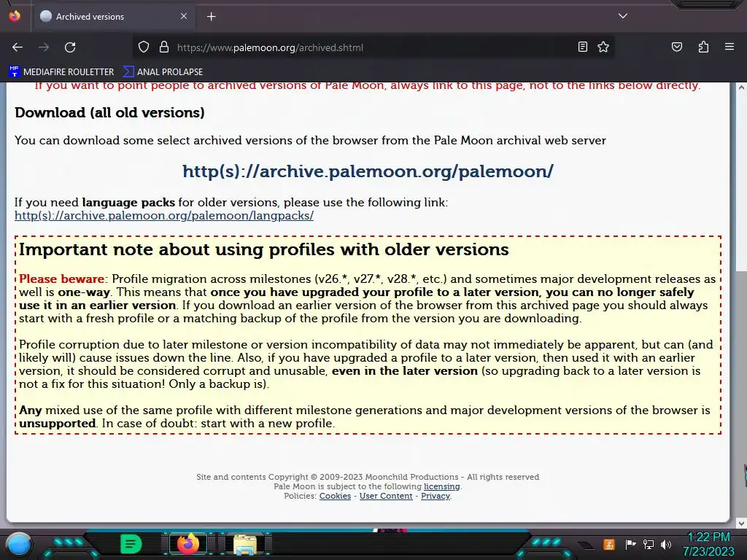Open File Explorer from taskbar
747x560 pixels.
245,544
